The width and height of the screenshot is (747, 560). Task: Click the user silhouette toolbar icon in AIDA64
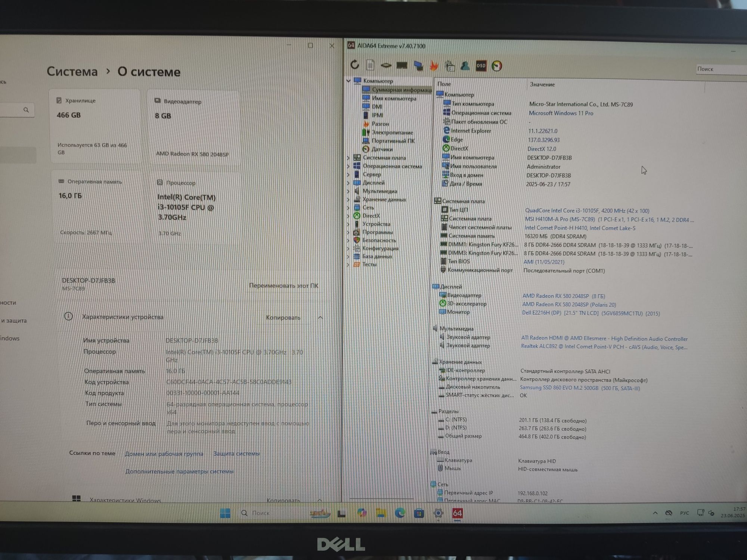pos(465,66)
